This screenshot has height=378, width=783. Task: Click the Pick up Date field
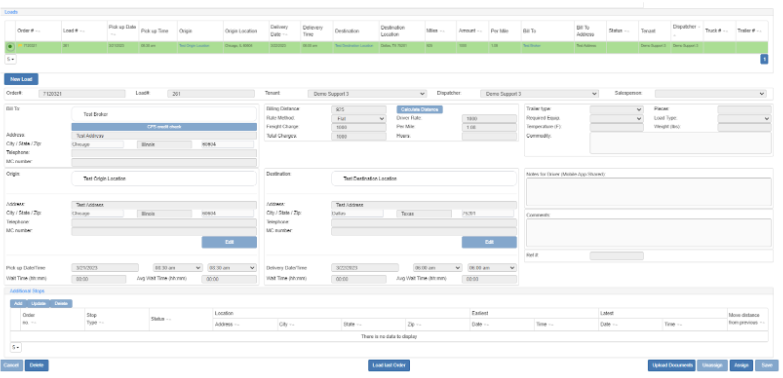click(105, 268)
